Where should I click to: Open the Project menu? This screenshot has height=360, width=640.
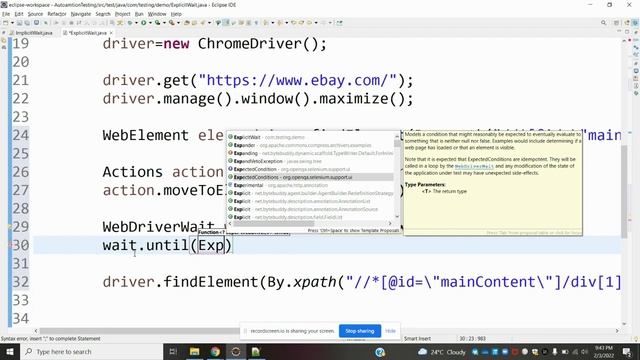click(122, 14)
